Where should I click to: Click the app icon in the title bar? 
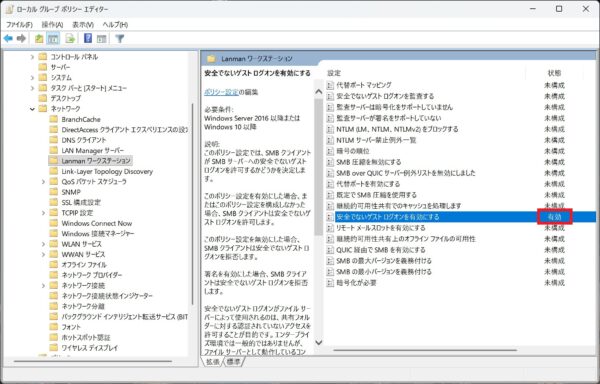point(10,9)
